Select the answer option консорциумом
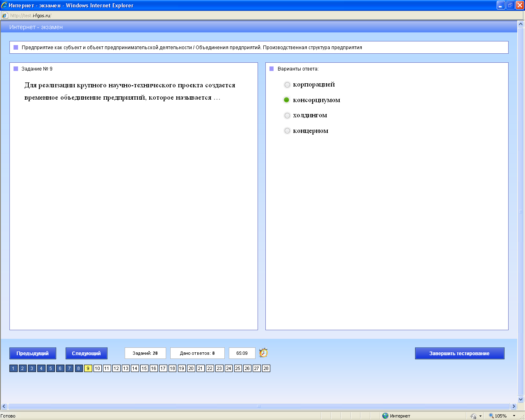525x420 pixels. (x=287, y=100)
